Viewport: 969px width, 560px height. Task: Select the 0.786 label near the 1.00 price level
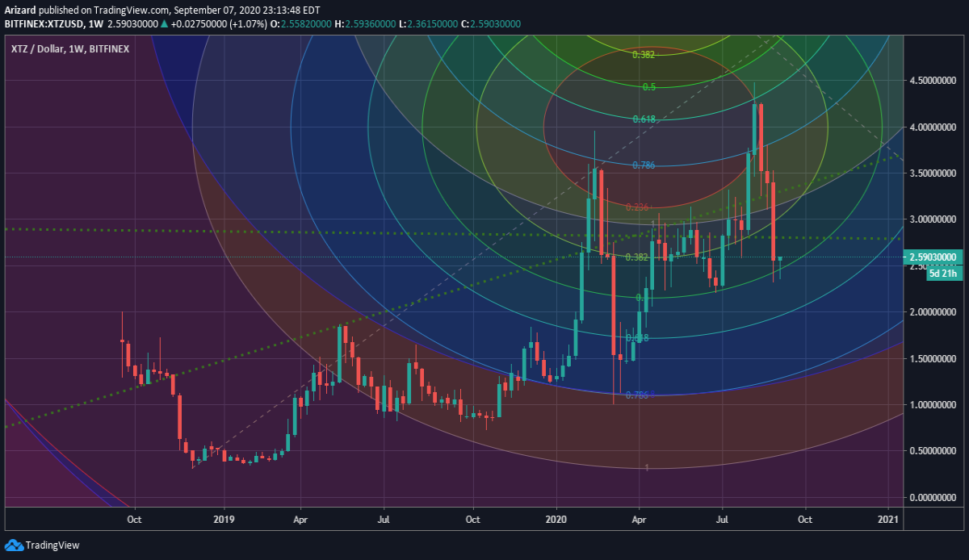[638, 395]
